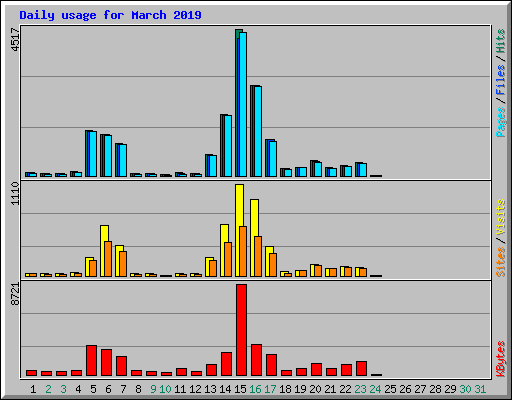Click day label '12' on the x-axis
The height and width of the screenshot is (400, 512).
pos(195,389)
